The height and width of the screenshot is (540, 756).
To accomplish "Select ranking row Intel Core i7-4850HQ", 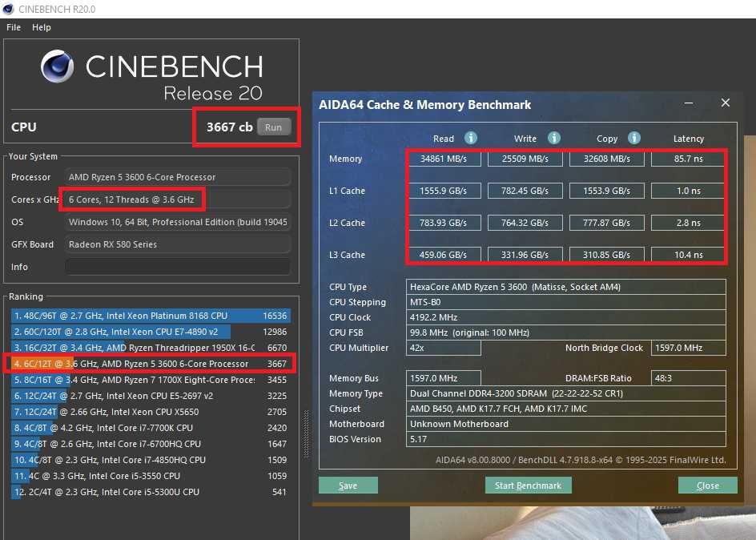I will 151,460.
